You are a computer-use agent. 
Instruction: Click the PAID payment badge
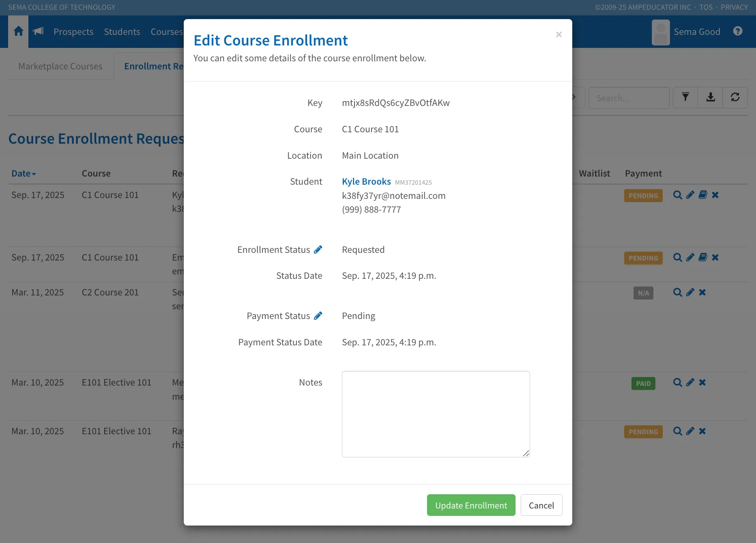click(x=643, y=384)
